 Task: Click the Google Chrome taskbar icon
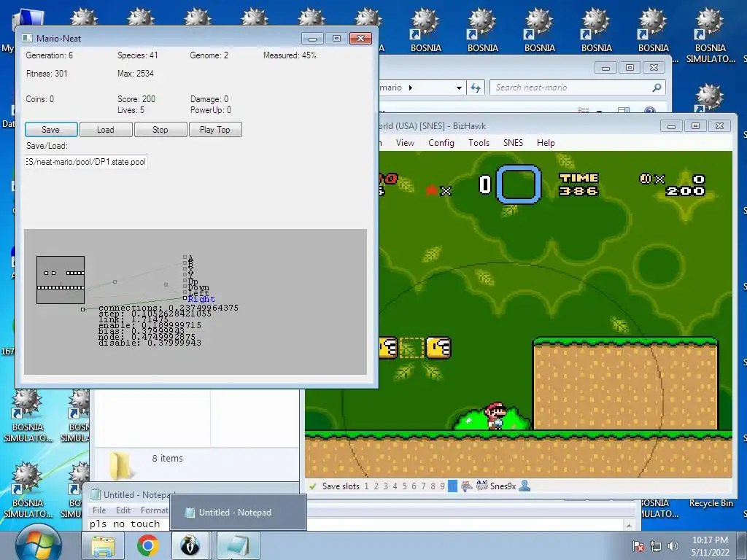147,545
